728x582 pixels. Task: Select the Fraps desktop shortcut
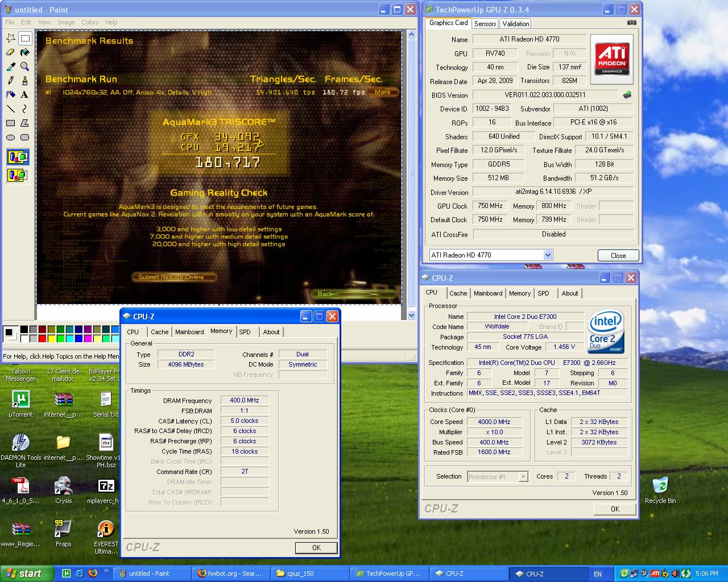[x=63, y=533]
